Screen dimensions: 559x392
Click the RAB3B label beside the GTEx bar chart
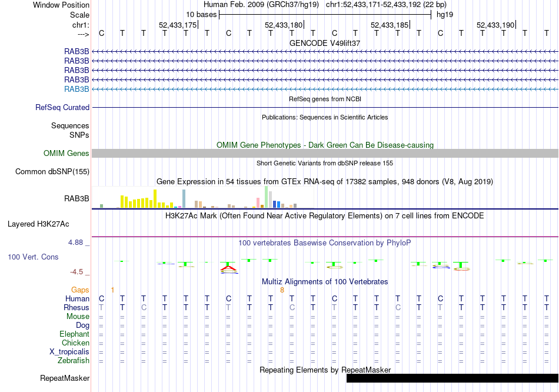point(76,199)
